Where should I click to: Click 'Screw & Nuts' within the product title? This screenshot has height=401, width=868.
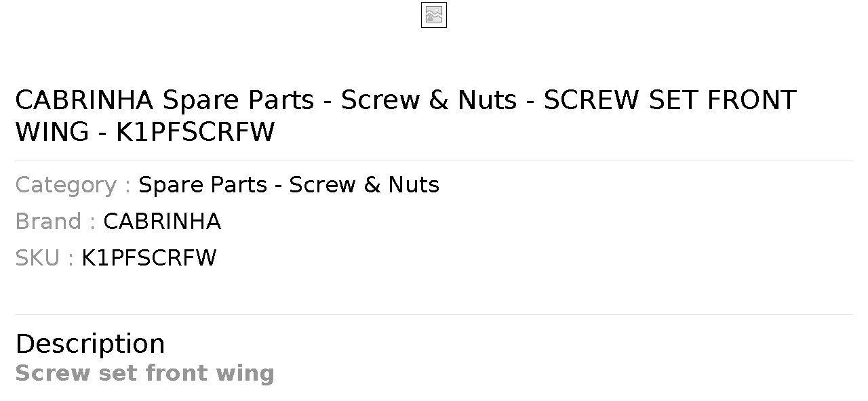[429, 100]
